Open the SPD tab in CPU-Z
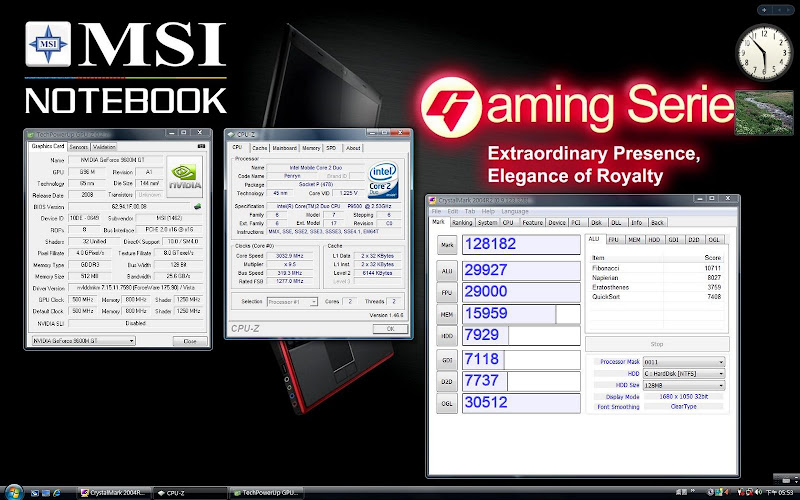 click(x=332, y=148)
